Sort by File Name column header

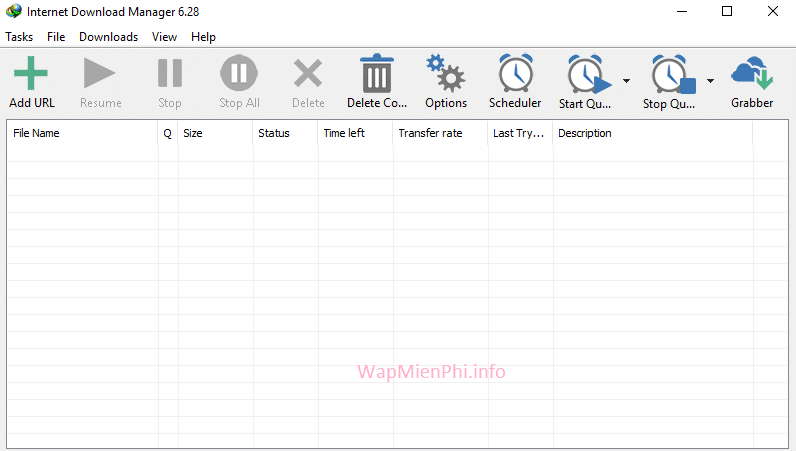pyautogui.click(x=83, y=133)
